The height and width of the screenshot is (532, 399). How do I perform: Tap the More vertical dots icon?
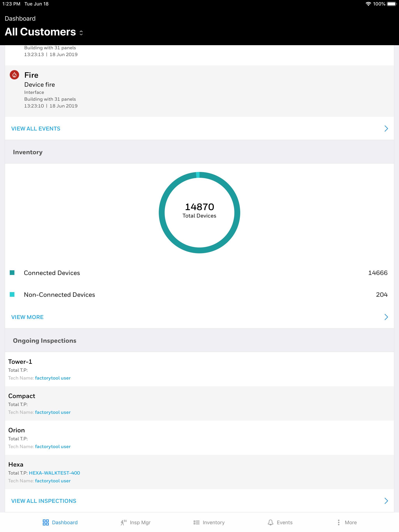(x=339, y=522)
